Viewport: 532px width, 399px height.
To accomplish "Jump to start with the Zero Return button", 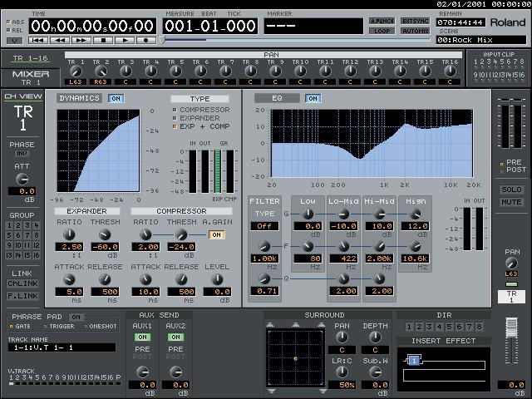I will click(37, 40).
